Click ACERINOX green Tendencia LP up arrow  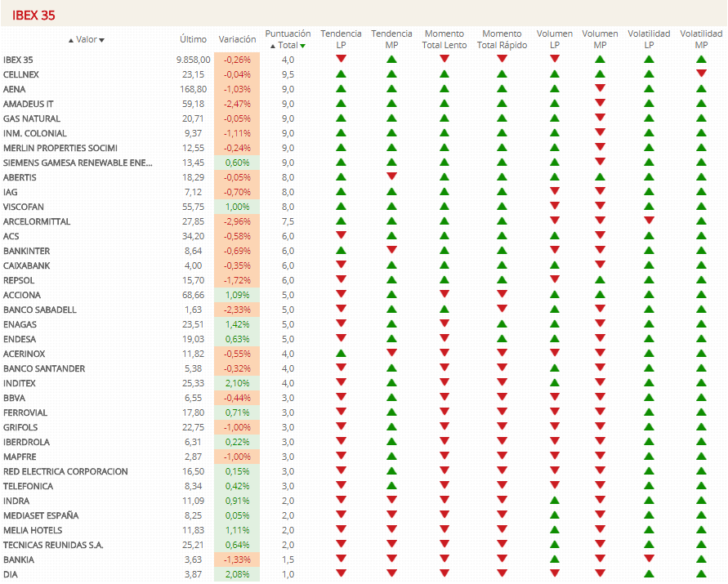(x=342, y=354)
